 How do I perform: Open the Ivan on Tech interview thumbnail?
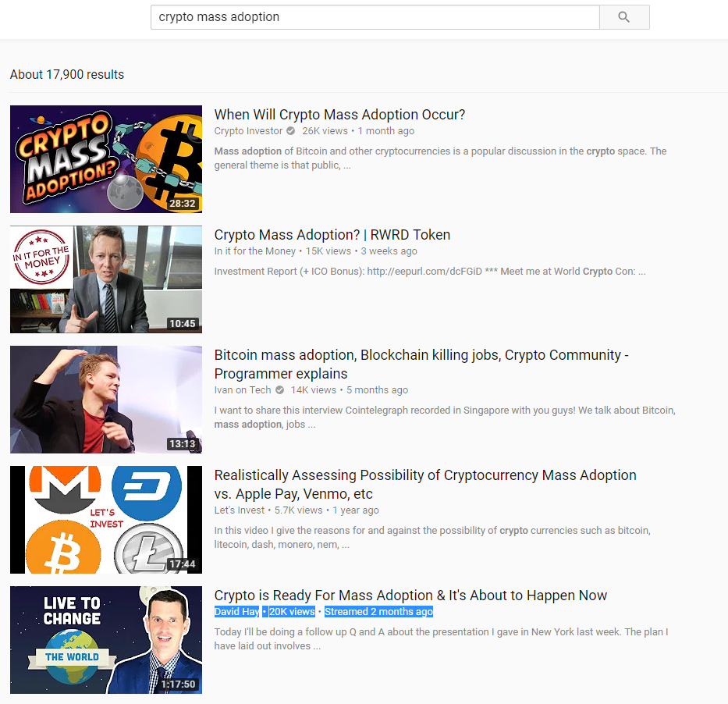point(106,400)
